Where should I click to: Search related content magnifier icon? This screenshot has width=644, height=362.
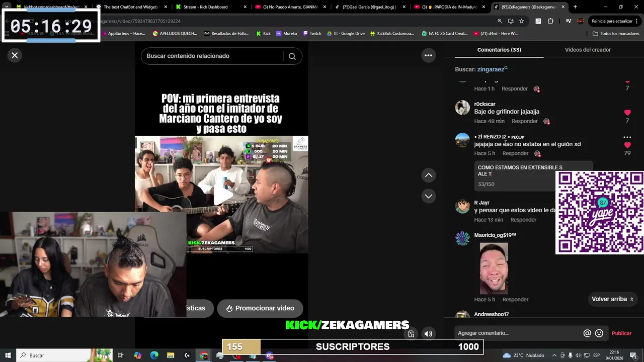(292, 56)
